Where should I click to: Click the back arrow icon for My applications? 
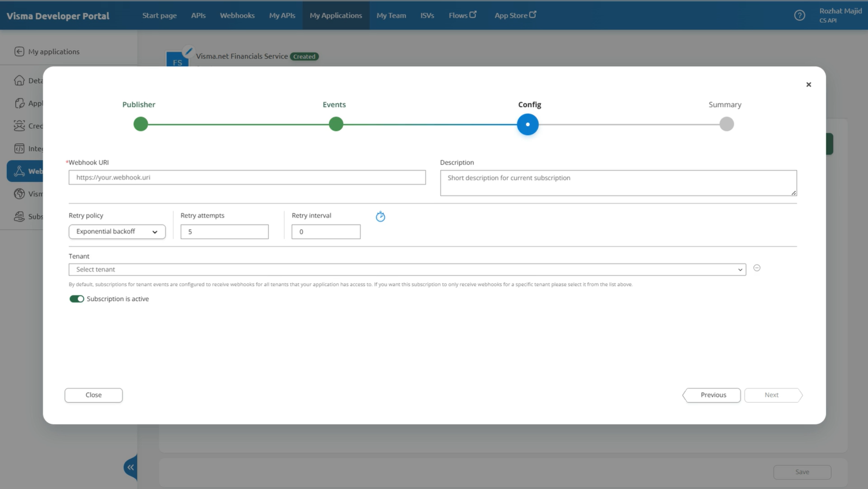click(x=19, y=52)
